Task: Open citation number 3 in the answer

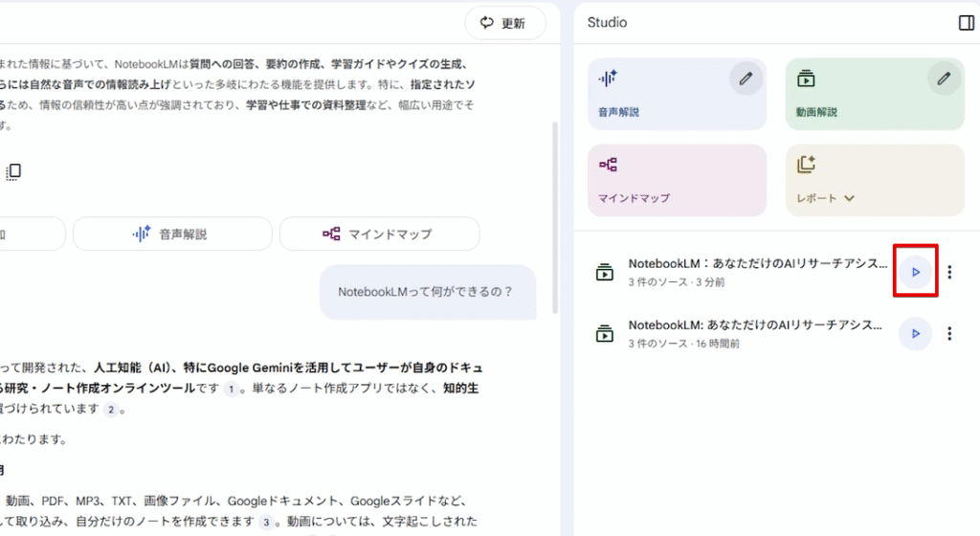Action: 267,523
